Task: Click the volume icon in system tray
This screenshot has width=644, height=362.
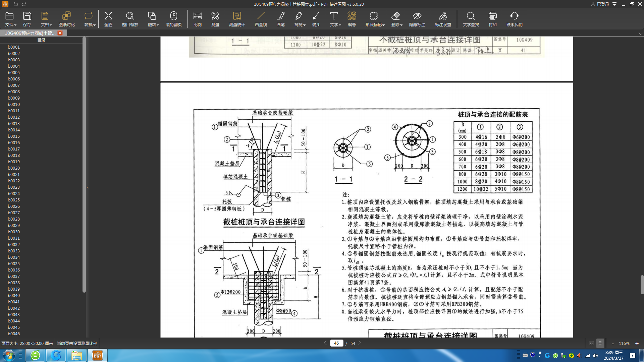Action: click(x=596, y=356)
